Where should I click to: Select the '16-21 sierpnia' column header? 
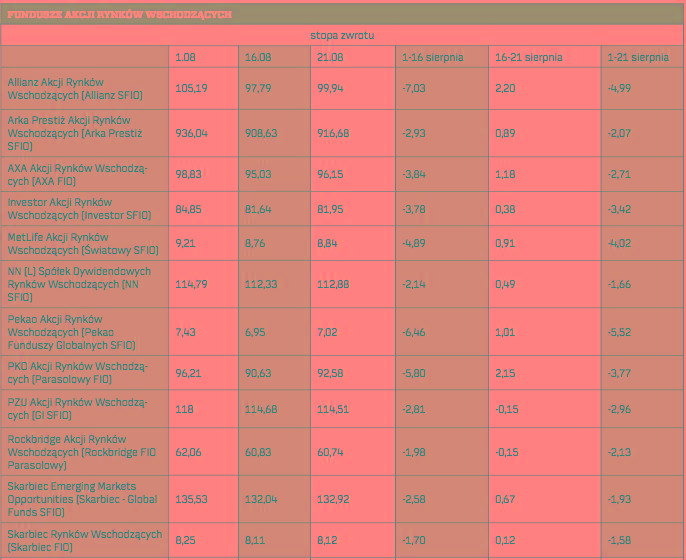point(528,57)
